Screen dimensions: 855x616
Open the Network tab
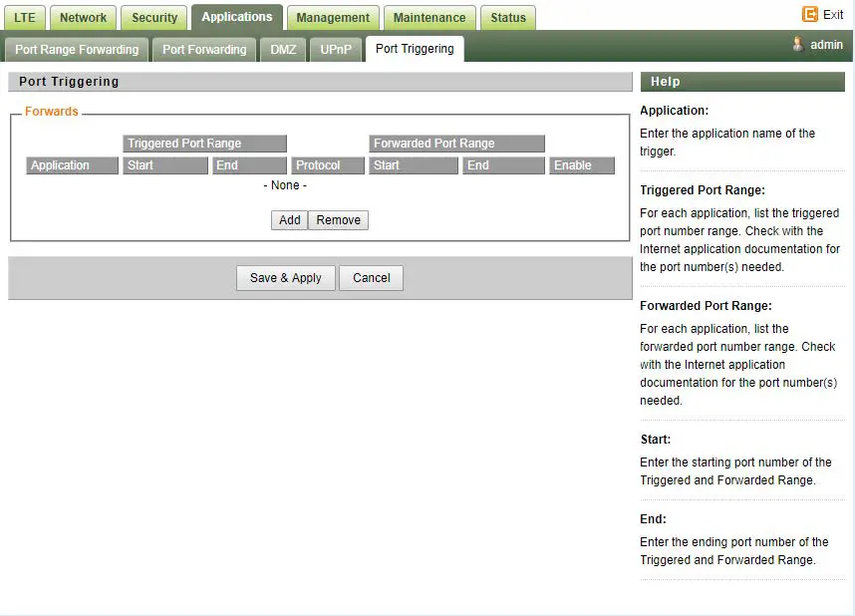[83, 18]
